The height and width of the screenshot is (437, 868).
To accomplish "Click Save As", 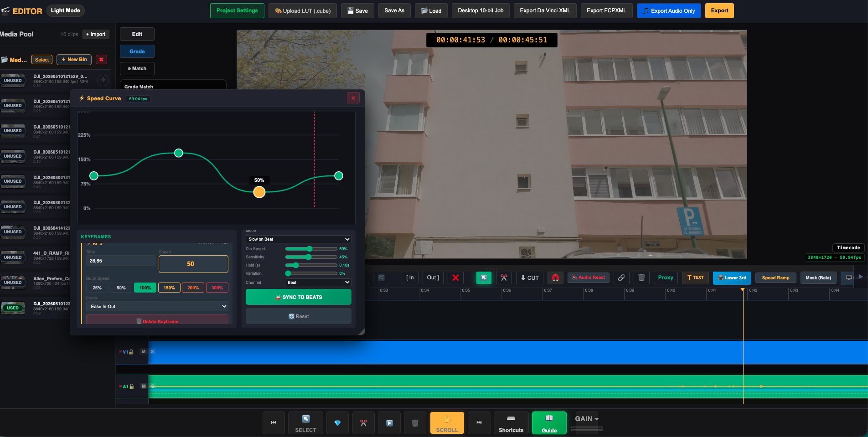I will [x=394, y=10].
